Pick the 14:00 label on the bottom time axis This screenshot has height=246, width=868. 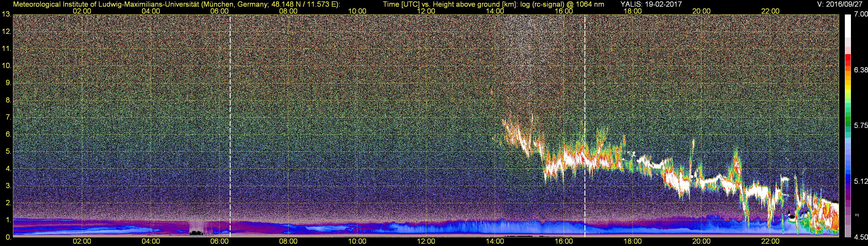tap(495, 242)
